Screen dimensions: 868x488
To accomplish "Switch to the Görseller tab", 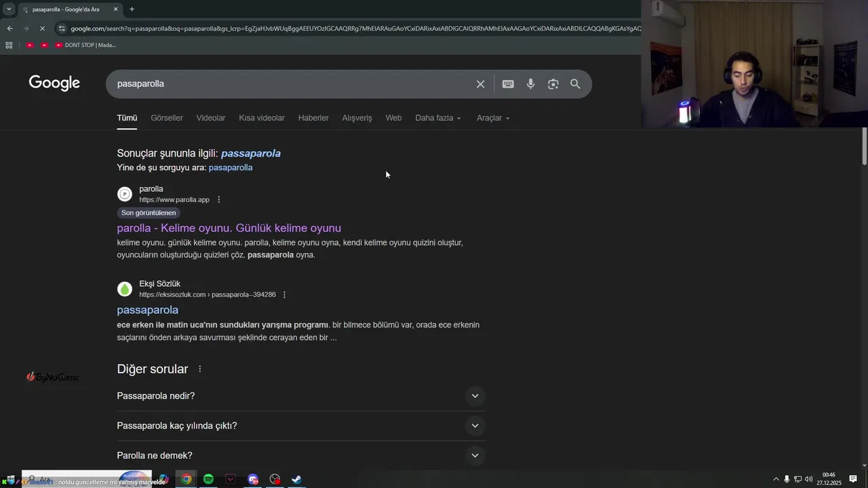I will tap(167, 118).
